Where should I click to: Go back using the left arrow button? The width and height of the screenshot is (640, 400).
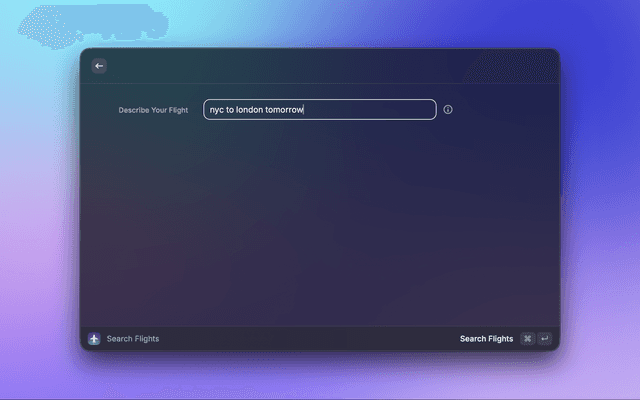click(x=99, y=66)
